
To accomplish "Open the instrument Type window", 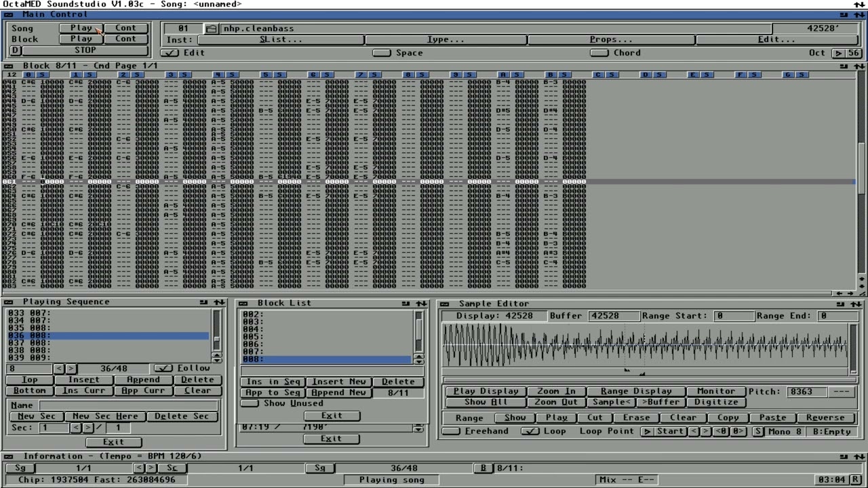I will tap(446, 40).
